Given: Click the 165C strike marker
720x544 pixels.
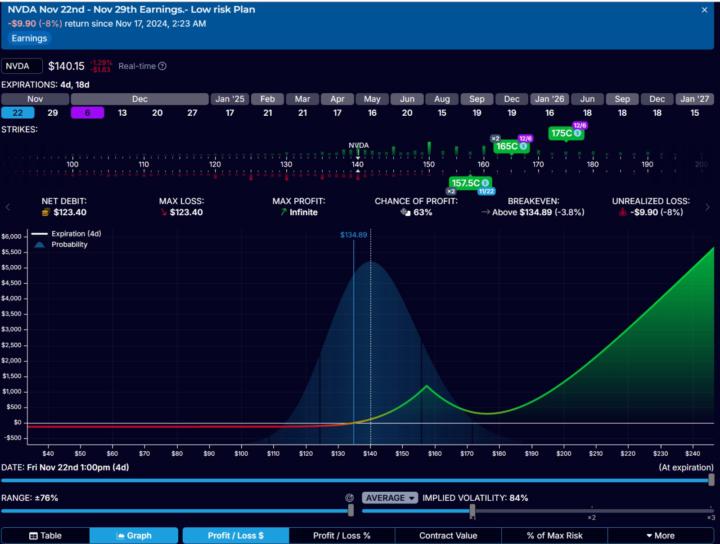Looking at the screenshot, I should pos(509,146).
